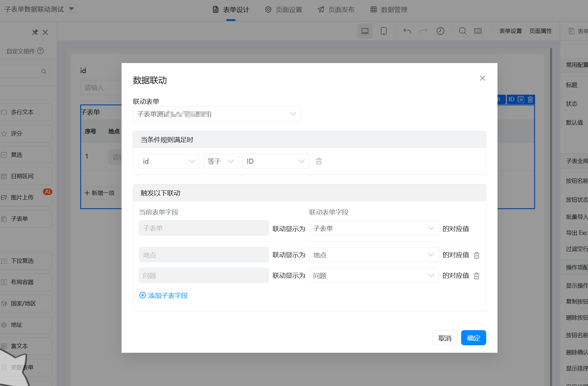Open the form title dropdown arrow
This screenshot has width=588, height=386.
72,9
